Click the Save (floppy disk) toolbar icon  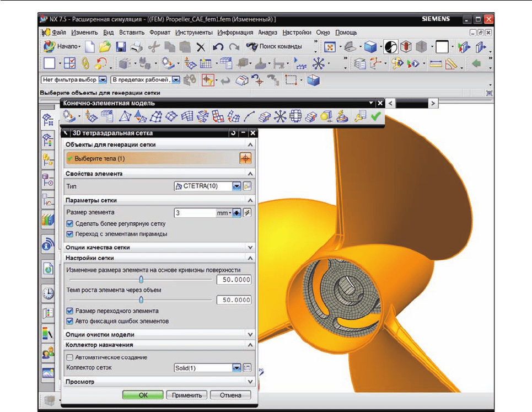tap(121, 47)
